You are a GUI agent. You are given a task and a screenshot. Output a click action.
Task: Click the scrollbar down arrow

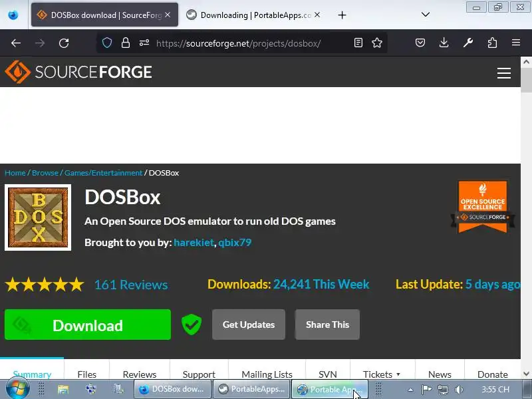(526, 374)
